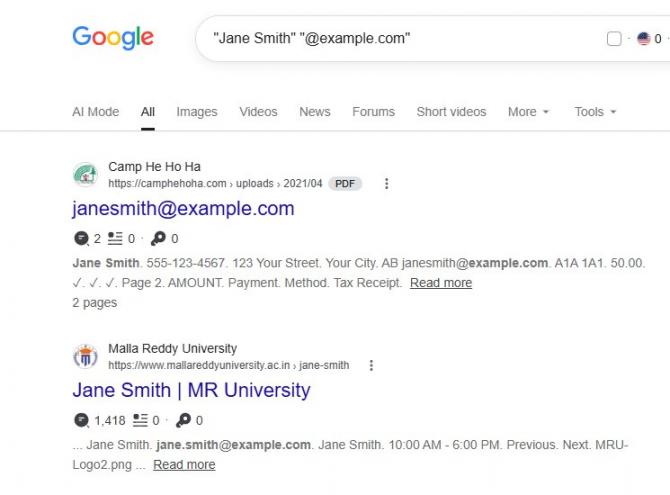Click the camphehoha.com URL breadcrumb

215,183
